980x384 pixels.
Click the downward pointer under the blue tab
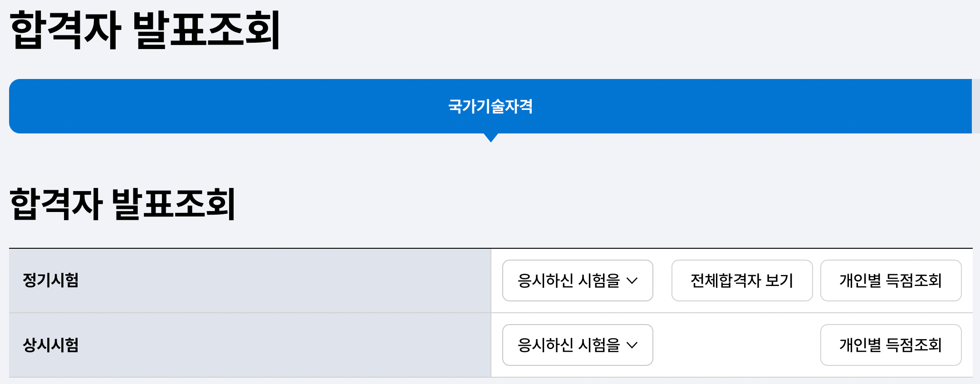coord(490,138)
